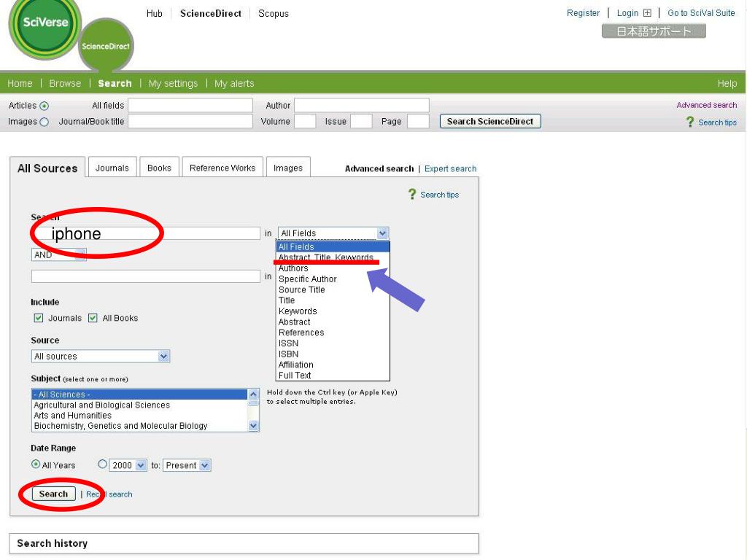The width and height of the screenshot is (747, 560).
Task: Choose ISBN option in field list
Action: [333, 354]
